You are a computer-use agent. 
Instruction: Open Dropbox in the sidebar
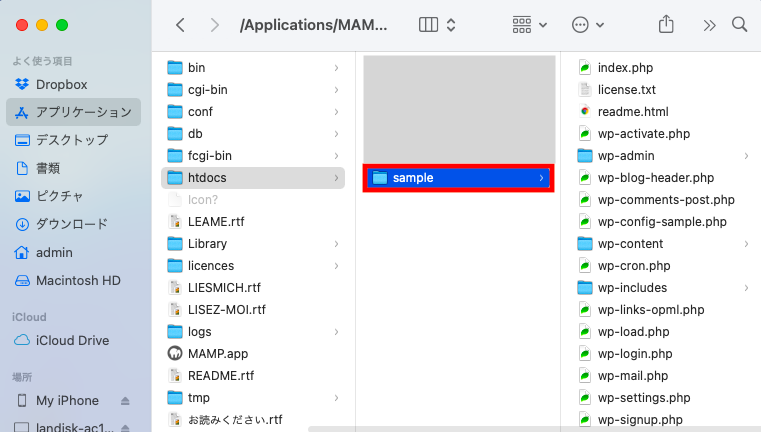73,84
